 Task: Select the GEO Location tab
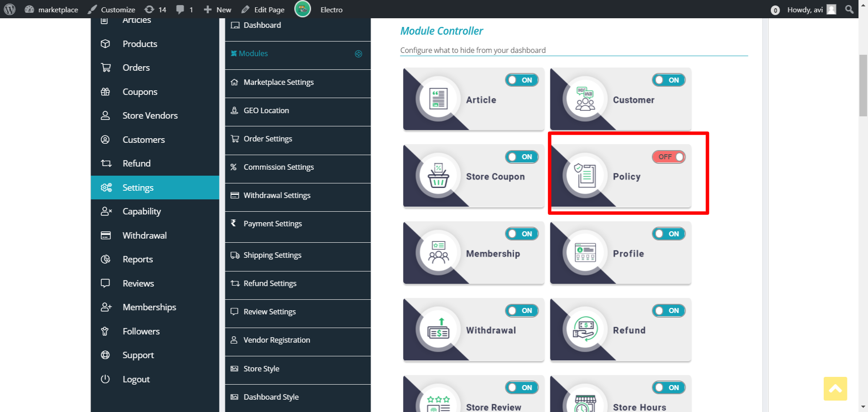pos(298,110)
